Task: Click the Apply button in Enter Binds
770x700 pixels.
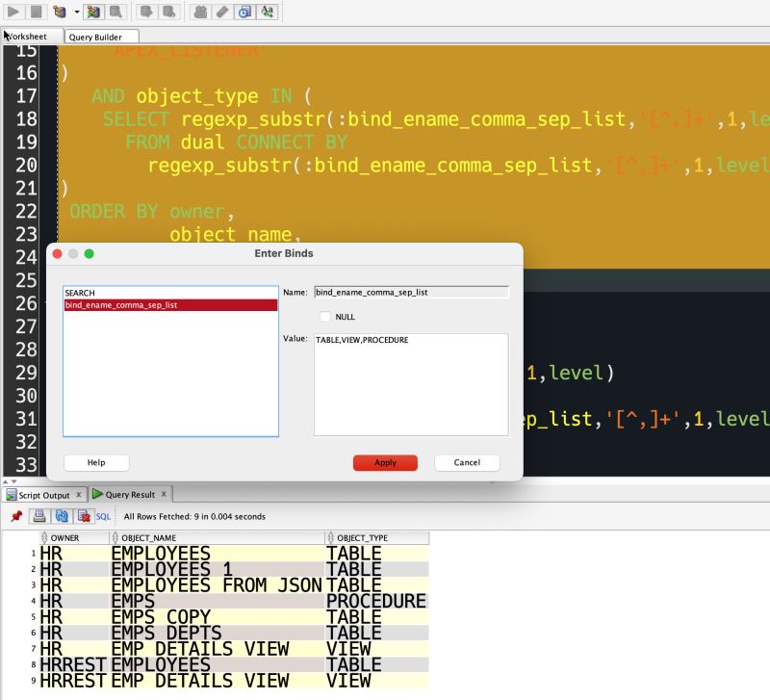Action: click(385, 462)
